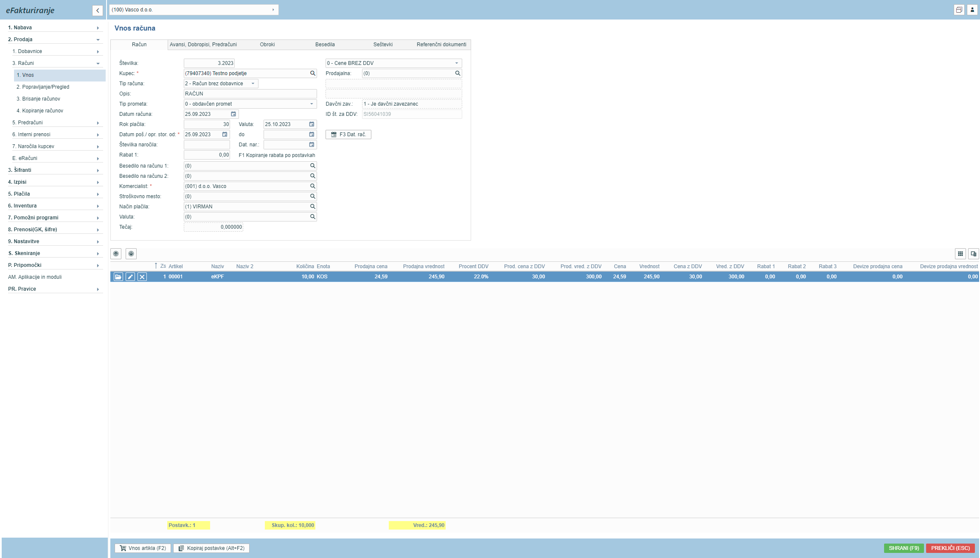
Task: Open the company selector (100) Vasco d.o.o.
Action: coord(194,10)
